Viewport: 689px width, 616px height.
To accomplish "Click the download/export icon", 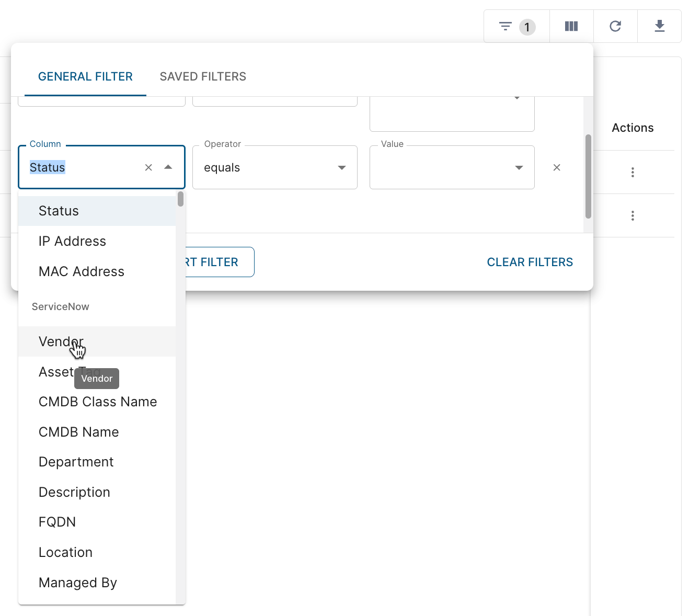I will coord(659,26).
